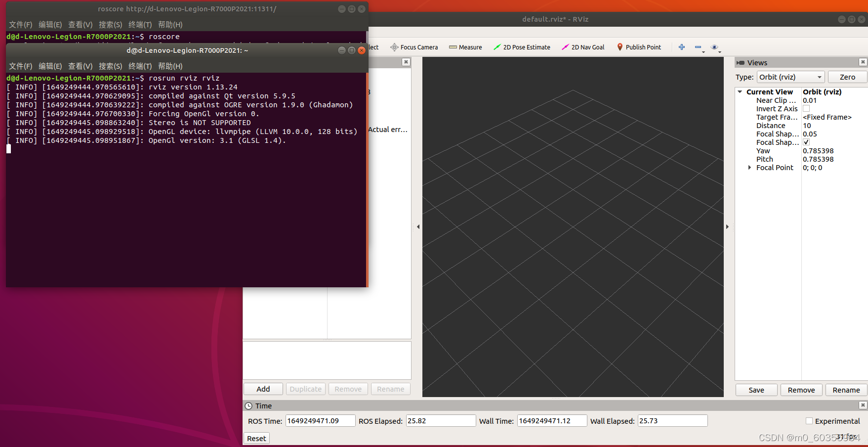Select the Target Frame value <Fixed Frame>
Image resolution: width=868 pixels, height=447 pixels.
click(x=827, y=117)
